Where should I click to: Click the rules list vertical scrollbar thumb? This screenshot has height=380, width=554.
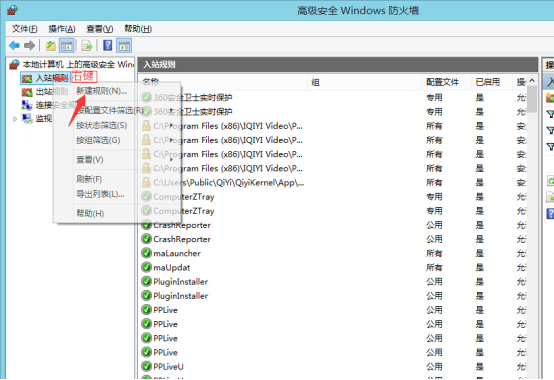[532, 99]
